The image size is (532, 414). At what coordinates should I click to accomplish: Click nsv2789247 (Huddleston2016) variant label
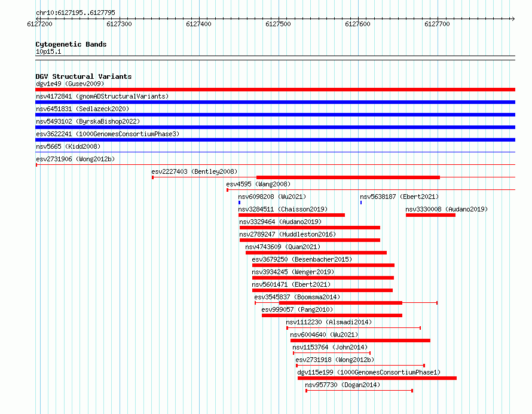tap(288, 234)
